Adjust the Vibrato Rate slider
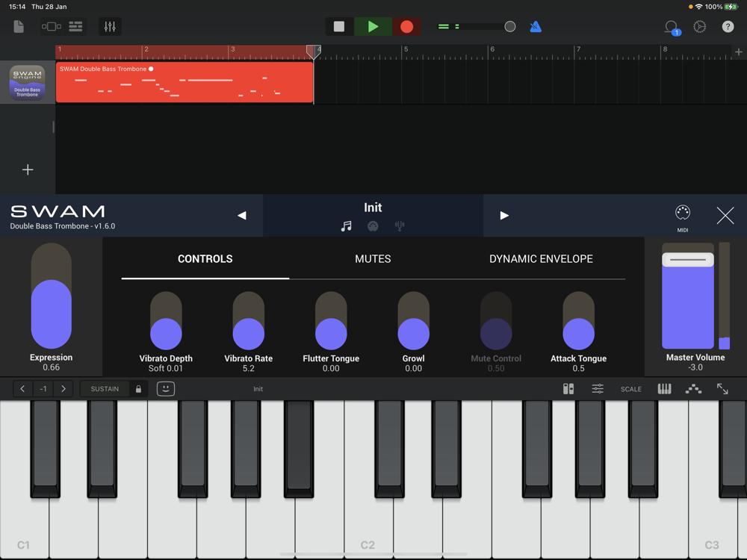The width and height of the screenshot is (747, 560). pos(248,321)
